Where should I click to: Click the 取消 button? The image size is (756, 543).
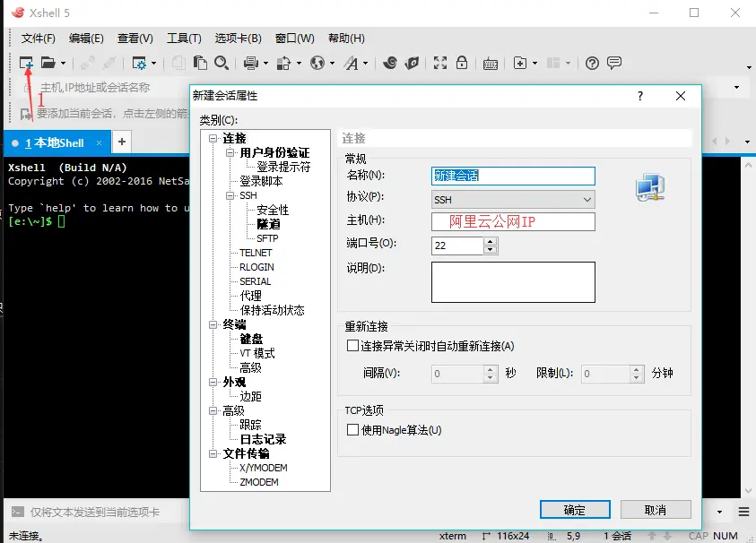click(x=656, y=510)
